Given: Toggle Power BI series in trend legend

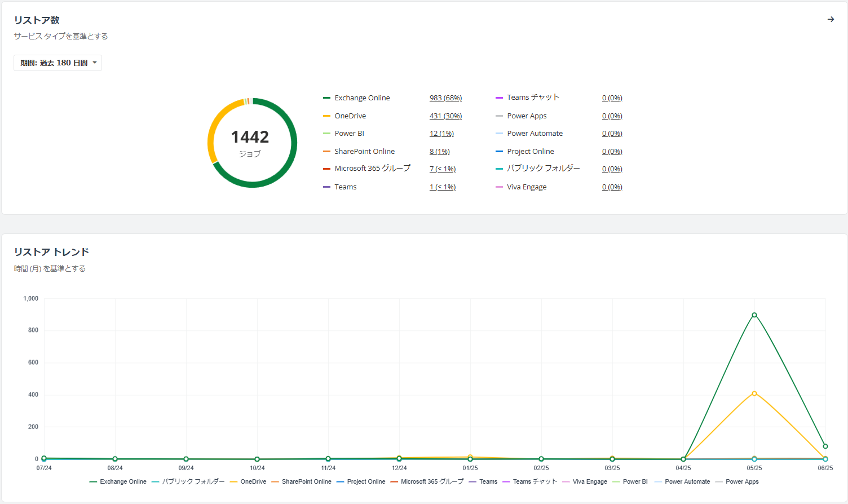Looking at the screenshot, I should [630, 481].
